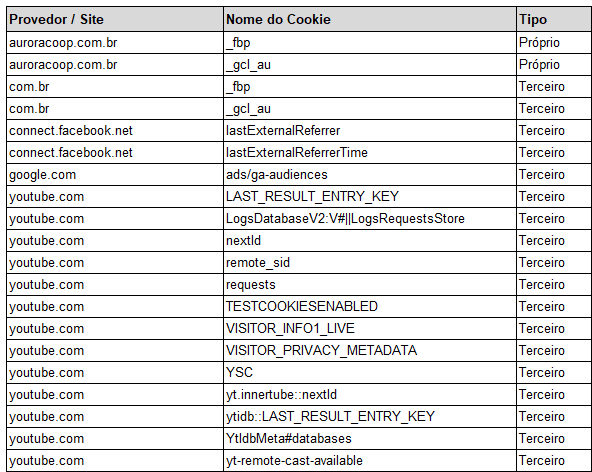The width and height of the screenshot is (592, 472).
Task: Click the Nome do Cookie column header
Action: tap(370, 19)
